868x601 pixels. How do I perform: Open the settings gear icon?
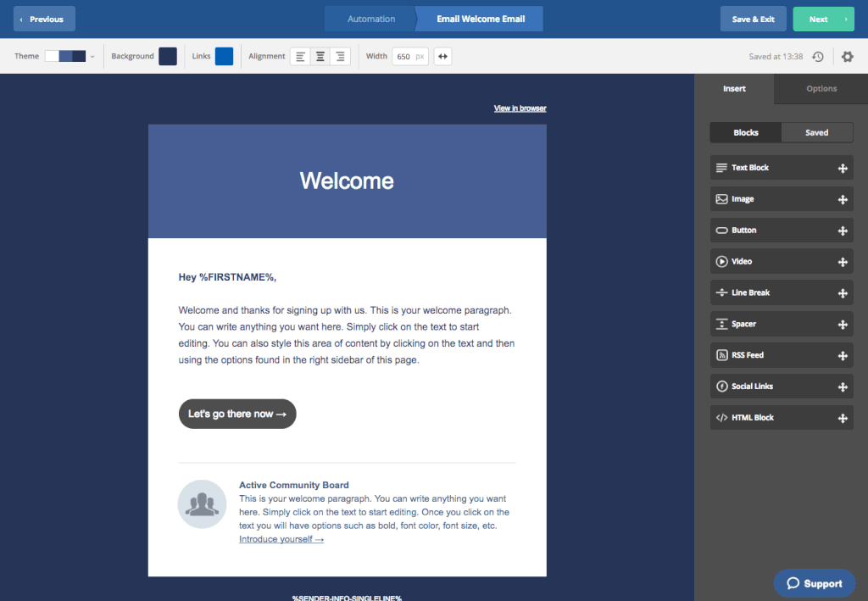coord(848,57)
